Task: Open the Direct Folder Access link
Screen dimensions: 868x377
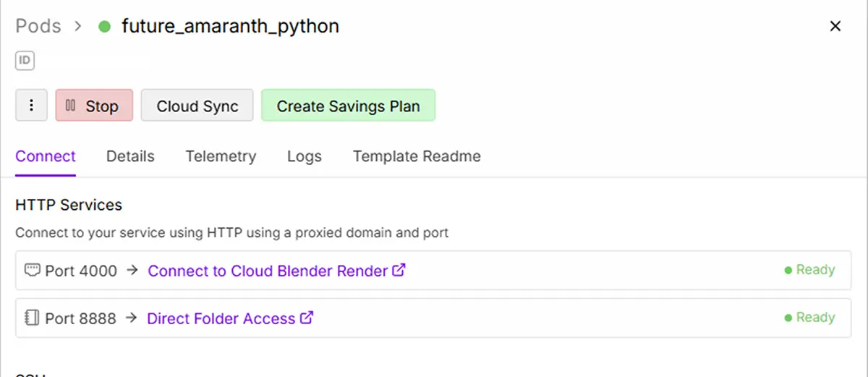Action: 221,318
